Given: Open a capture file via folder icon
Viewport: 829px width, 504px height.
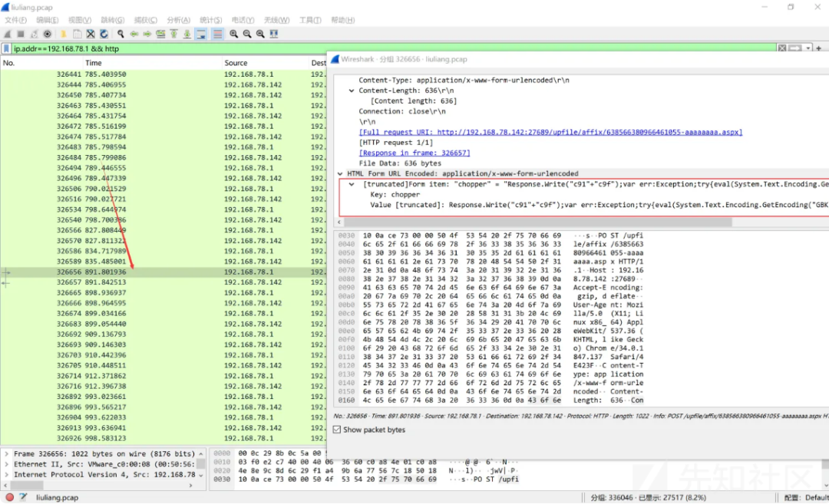Looking at the screenshot, I should pyautogui.click(x=64, y=34).
